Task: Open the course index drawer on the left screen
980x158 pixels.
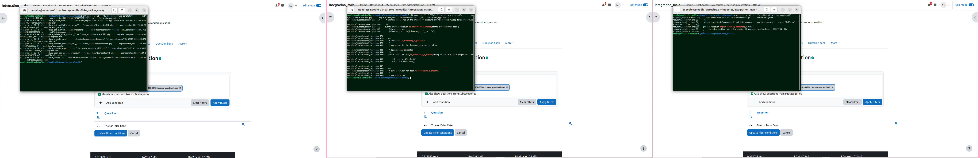Action: pyautogui.click(x=3, y=18)
